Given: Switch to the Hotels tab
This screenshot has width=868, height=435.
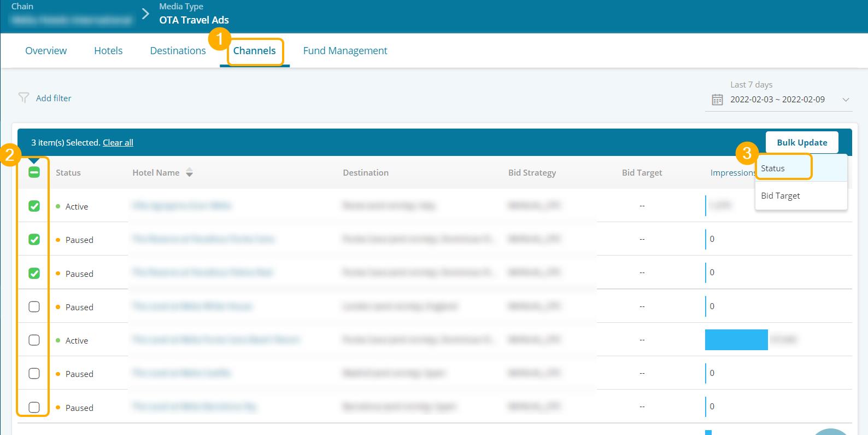Looking at the screenshot, I should (x=108, y=51).
